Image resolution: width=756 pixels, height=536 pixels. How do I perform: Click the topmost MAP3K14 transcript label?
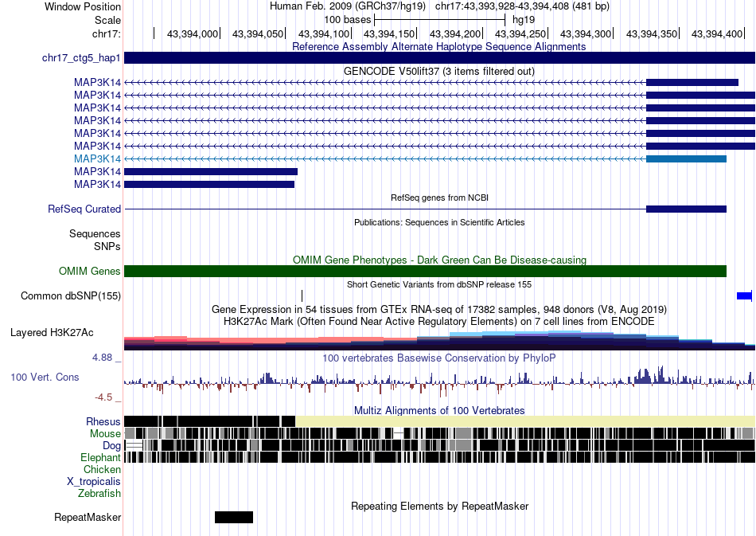[x=97, y=83]
